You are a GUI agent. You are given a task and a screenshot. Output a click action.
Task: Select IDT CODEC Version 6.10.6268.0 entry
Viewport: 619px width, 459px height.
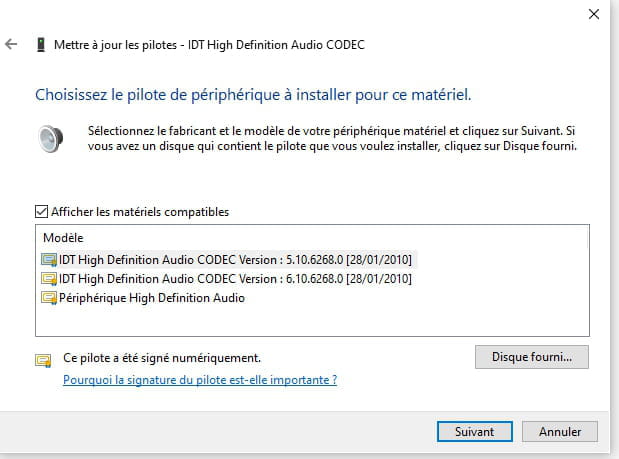235,279
